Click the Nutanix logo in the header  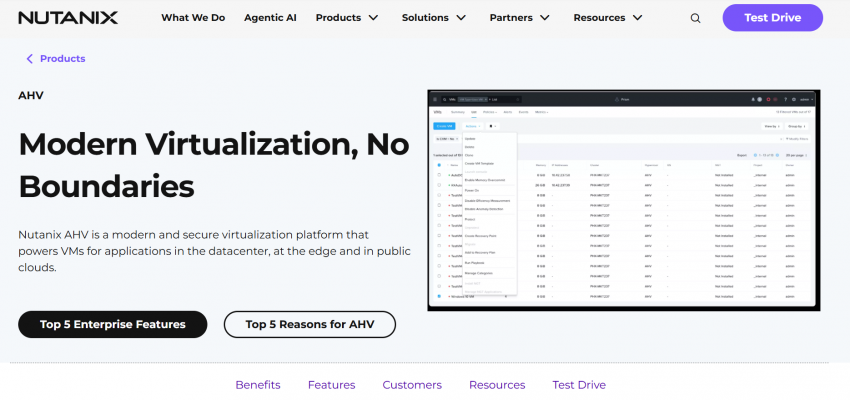click(x=68, y=18)
